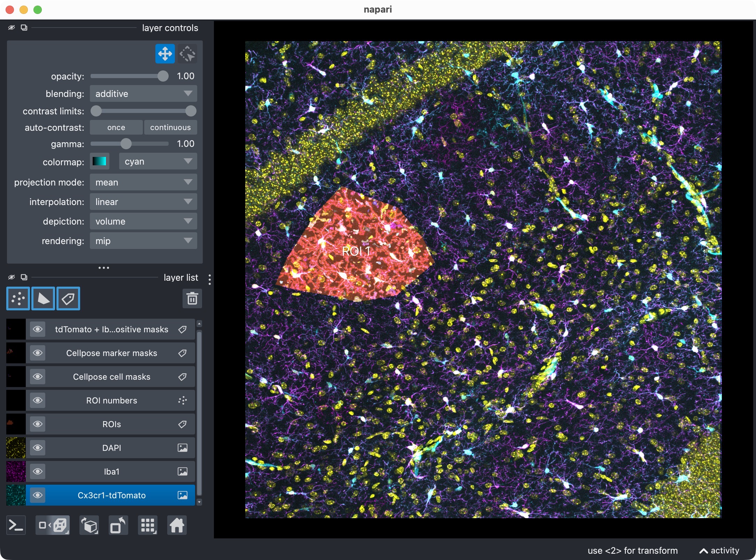Screen dimensions: 756x560
Task: Hide the DAPI layer
Action: point(38,448)
